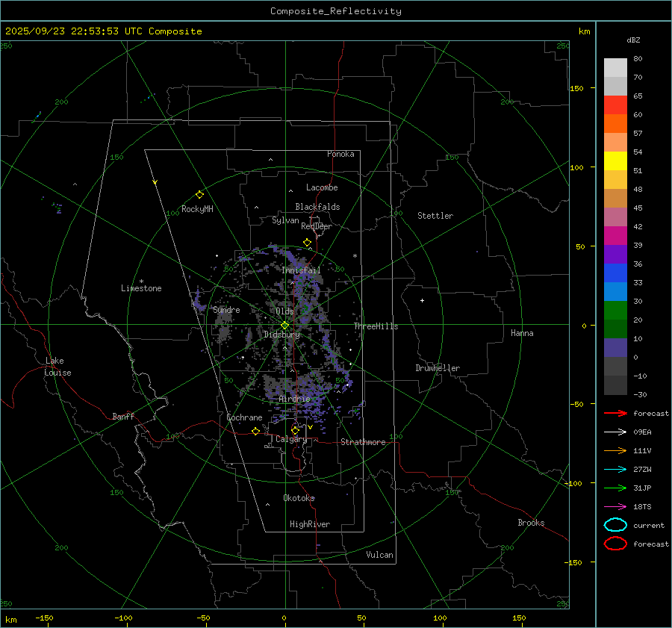The width and height of the screenshot is (672, 628).
Task: Pick the yellow 51 dBZ color swatch
Action: coord(615,161)
